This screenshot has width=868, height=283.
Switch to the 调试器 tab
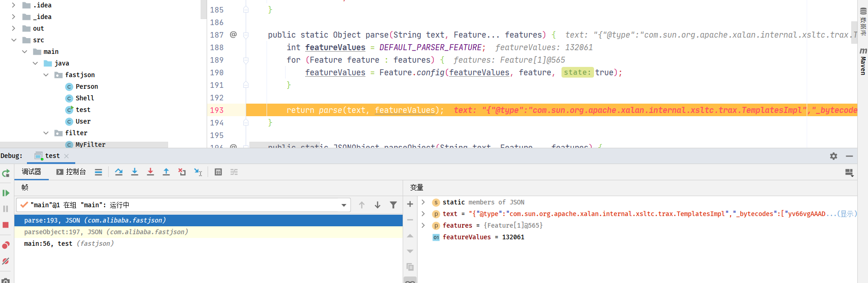tap(32, 171)
